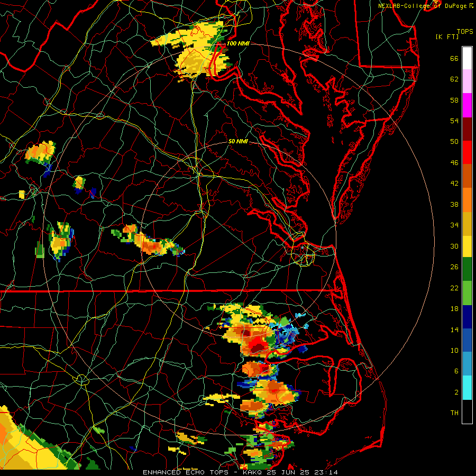Click the 'NEXLAB-College of DuPage' credit text
This screenshot has width=476, height=476.
tap(422, 6)
